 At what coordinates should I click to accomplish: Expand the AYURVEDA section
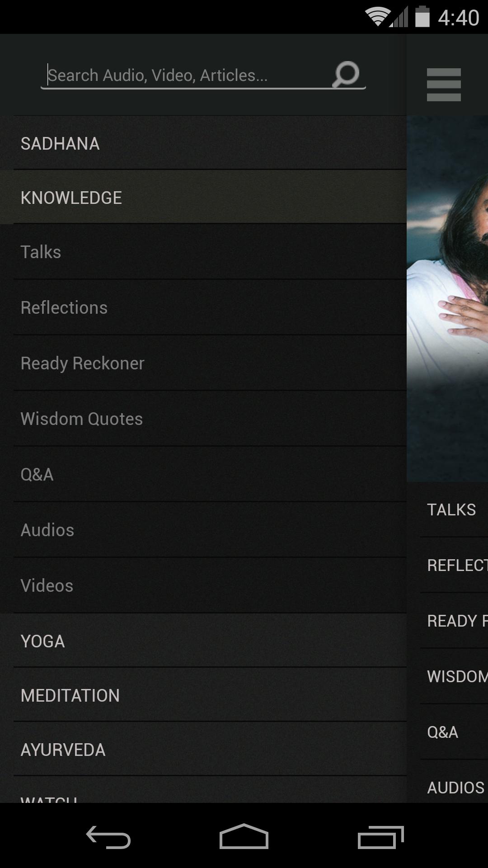coord(203,749)
